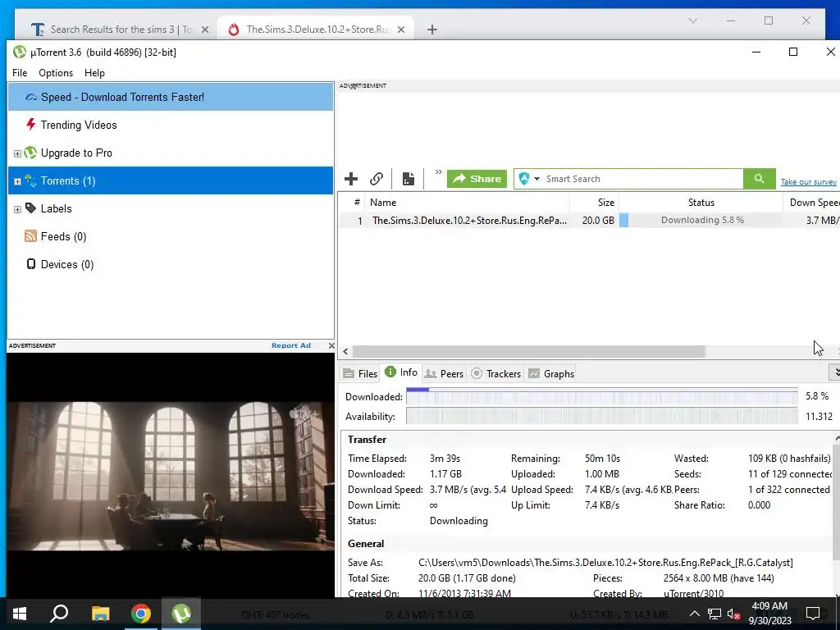The width and height of the screenshot is (840, 630).
Task: Click the Trending Videos lightning icon
Action: (x=31, y=125)
